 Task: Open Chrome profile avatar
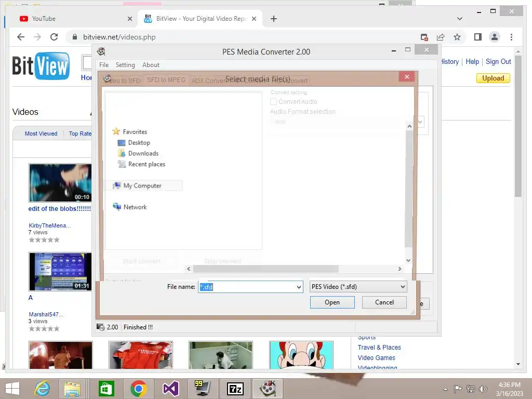pyautogui.click(x=495, y=37)
